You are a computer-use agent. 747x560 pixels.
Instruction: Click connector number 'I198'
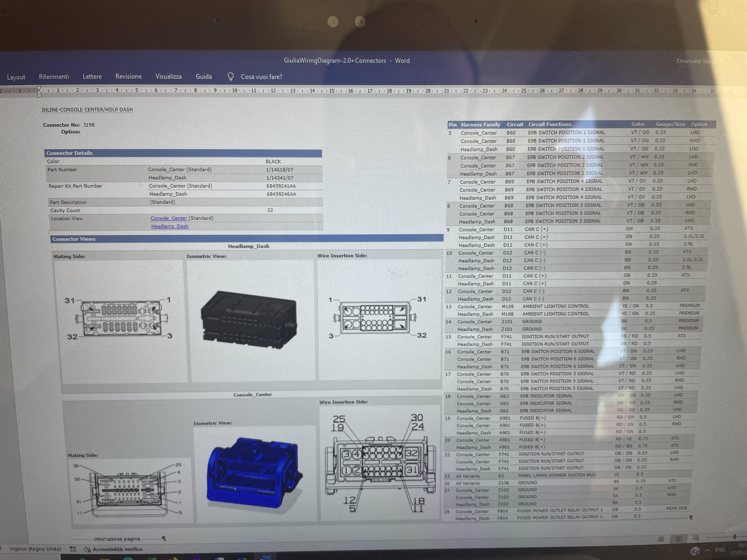89,125
